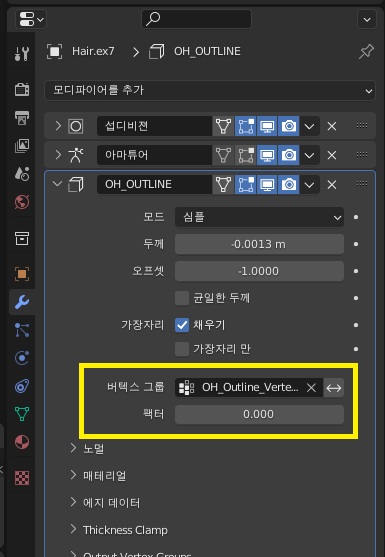Open 섭디비젼 modifier extras dropdown arrow
385x557 pixels.
tap(310, 126)
